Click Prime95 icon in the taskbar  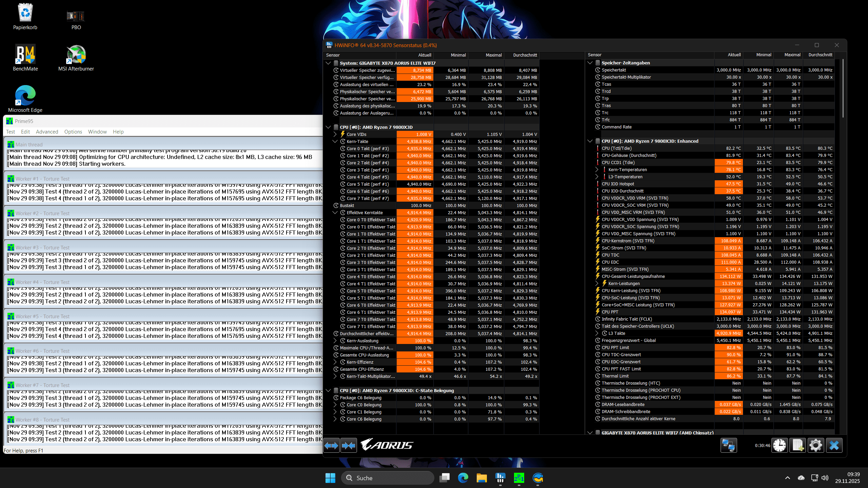[519, 478]
